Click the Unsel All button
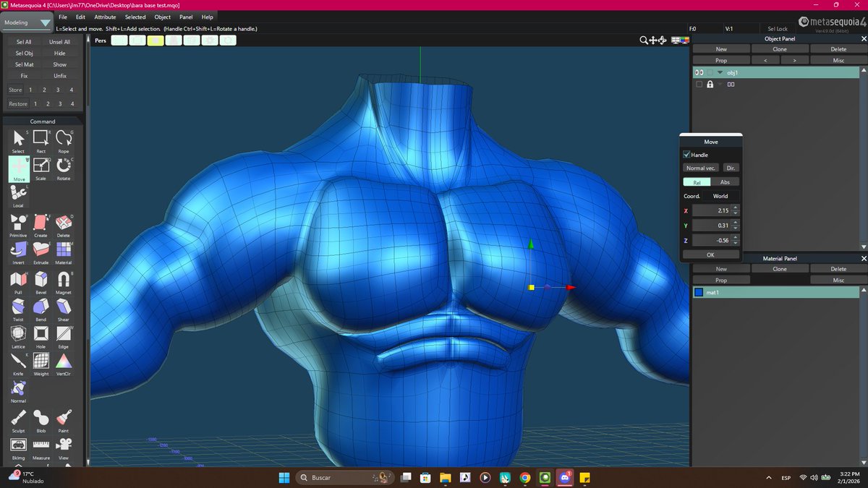Viewport: 868px width, 488px height. (60, 42)
